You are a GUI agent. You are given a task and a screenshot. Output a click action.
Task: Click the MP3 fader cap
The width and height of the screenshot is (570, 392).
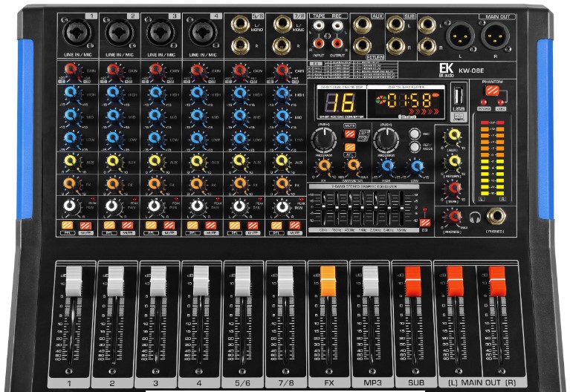[371, 281]
